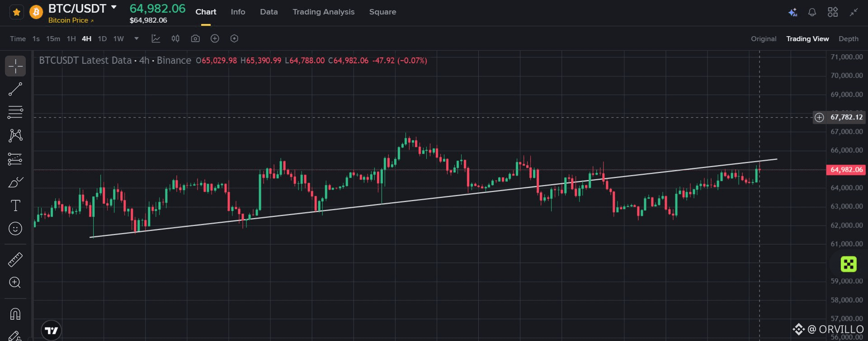The image size is (868, 341).
Task: Click the green QR-style icon on price axis
Action: (848, 264)
